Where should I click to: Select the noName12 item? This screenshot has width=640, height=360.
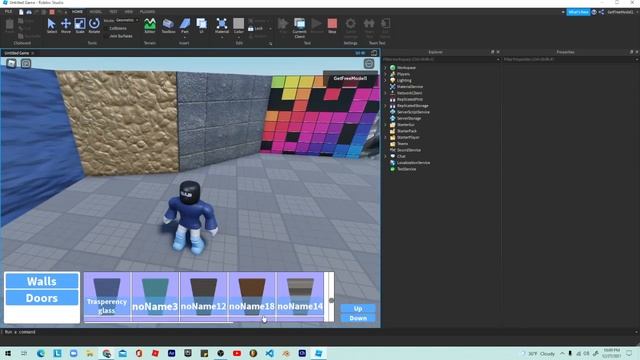(203, 296)
